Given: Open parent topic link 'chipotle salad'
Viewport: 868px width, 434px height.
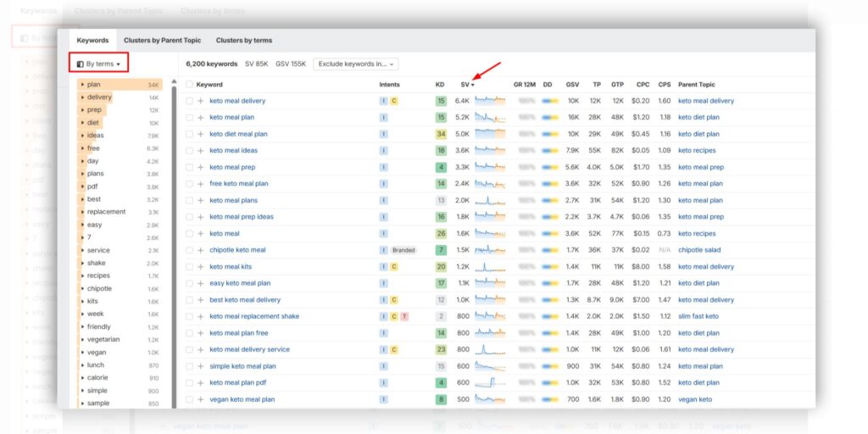Looking at the screenshot, I should point(699,250).
